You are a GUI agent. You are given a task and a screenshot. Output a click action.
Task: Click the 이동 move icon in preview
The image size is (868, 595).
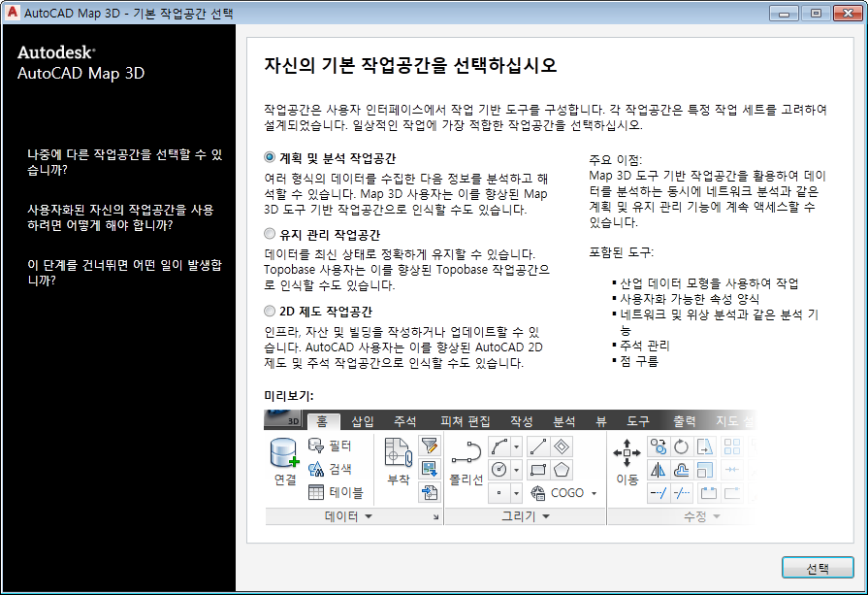(627, 453)
